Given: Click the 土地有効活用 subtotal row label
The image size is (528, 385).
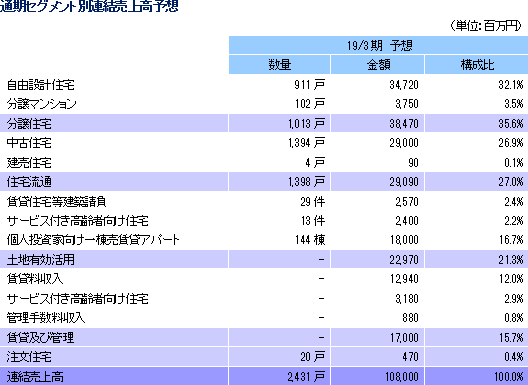Looking at the screenshot, I should 40,259.
